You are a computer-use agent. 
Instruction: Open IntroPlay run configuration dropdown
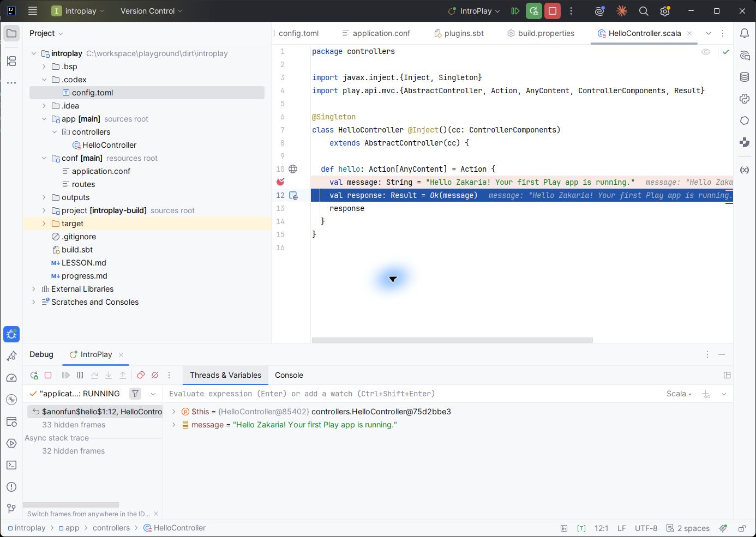click(x=473, y=11)
